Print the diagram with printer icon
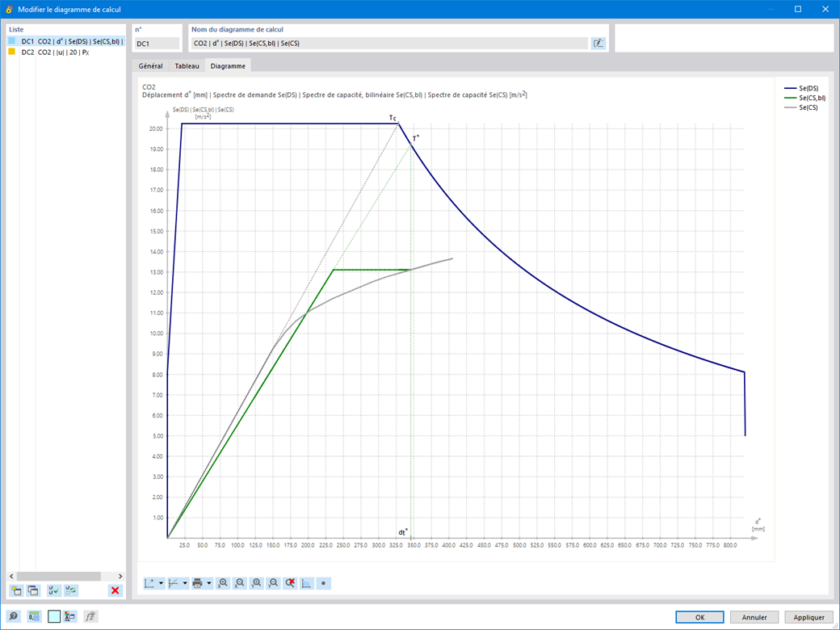This screenshot has width=840, height=630. coord(198,583)
